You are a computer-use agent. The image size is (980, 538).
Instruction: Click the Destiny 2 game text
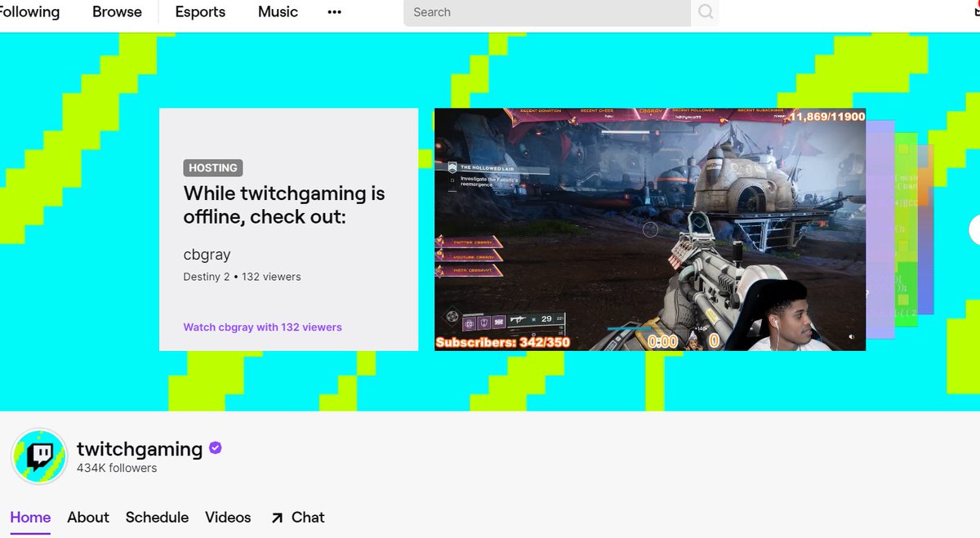[x=207, y=277]
